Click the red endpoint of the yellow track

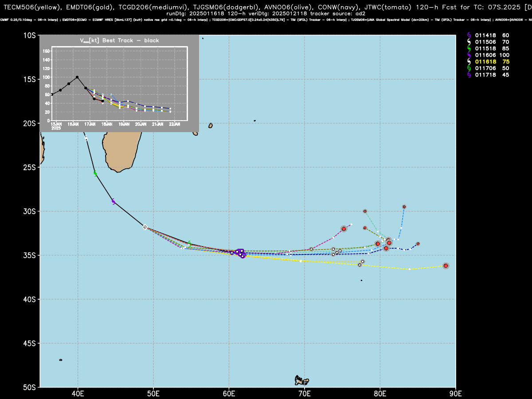tap(446, 266)
